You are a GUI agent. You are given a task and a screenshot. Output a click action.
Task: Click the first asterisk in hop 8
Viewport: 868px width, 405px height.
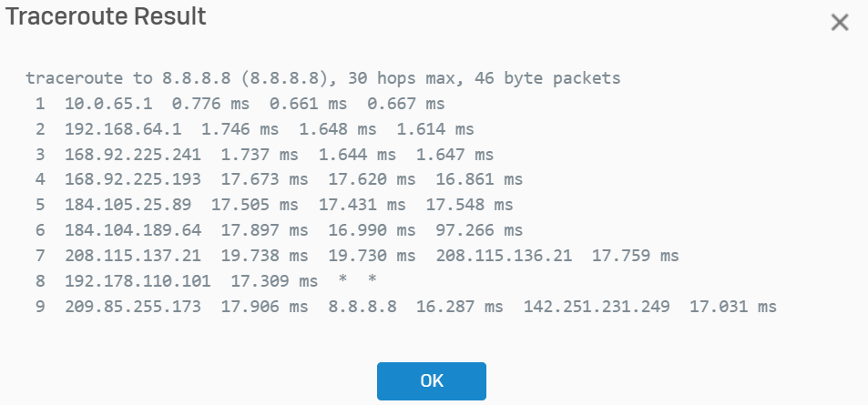[342, 280]
